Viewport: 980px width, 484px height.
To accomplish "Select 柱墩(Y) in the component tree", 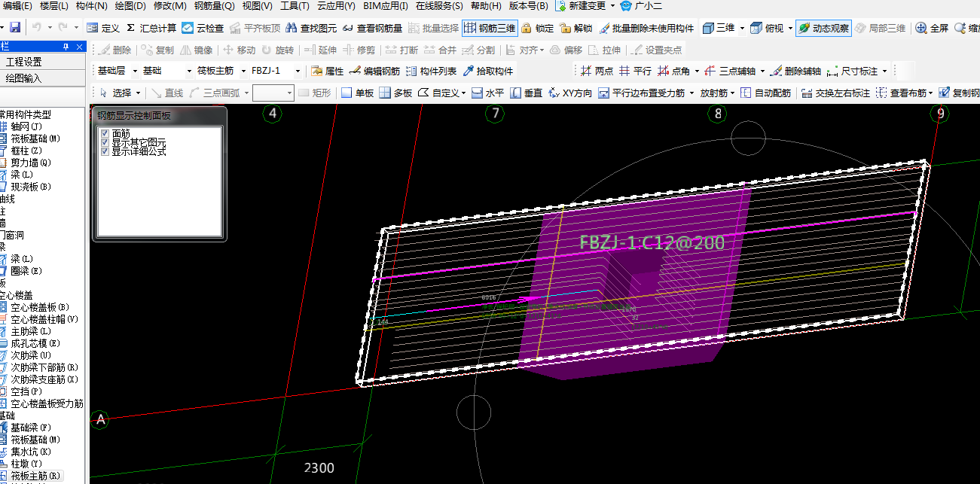I will coord(26,464).
